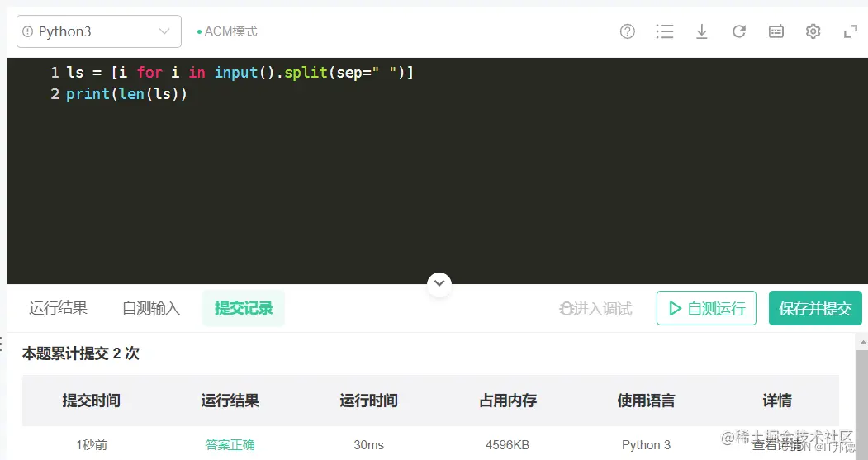Click the 提交时间 column header
The width and height of the screenshot is (868, 460).
(x=92, y=401)
